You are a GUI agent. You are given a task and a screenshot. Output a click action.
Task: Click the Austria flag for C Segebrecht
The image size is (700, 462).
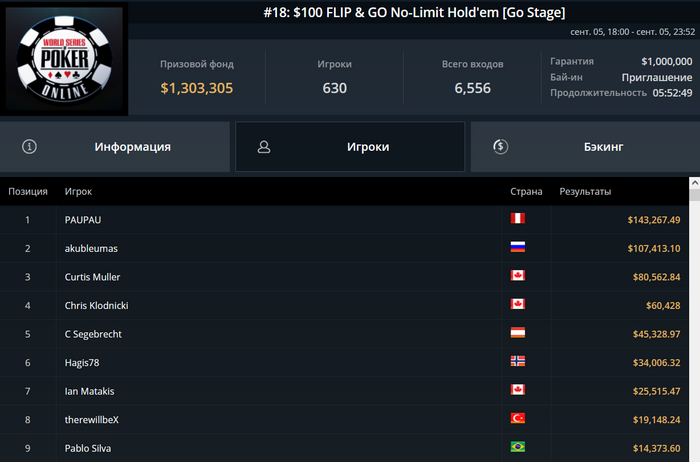pos(517,333)
